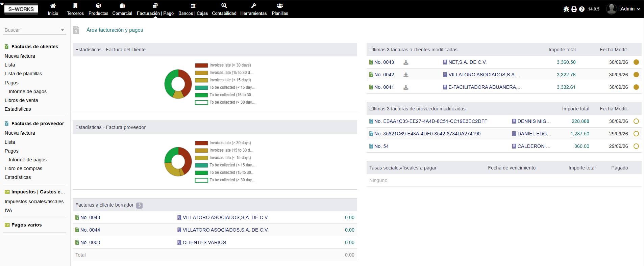The height and width of the screenshot is (266, 644).
Task: Select Lista de plantillas in sidebar
Action: (23, 74)
